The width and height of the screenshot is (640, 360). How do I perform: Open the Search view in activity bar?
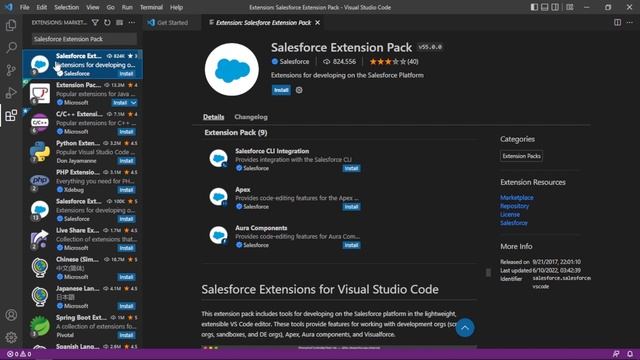pos(11,48)
